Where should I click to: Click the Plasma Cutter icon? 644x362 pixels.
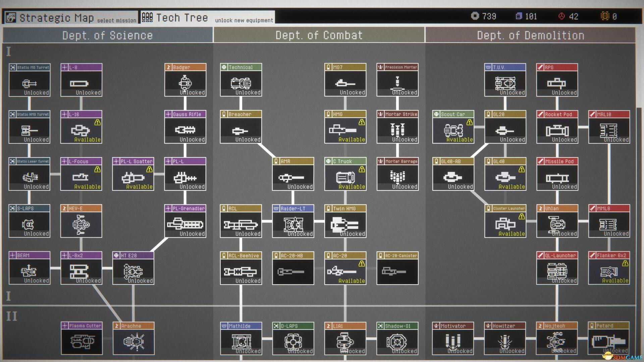click(x=82, y=341)
